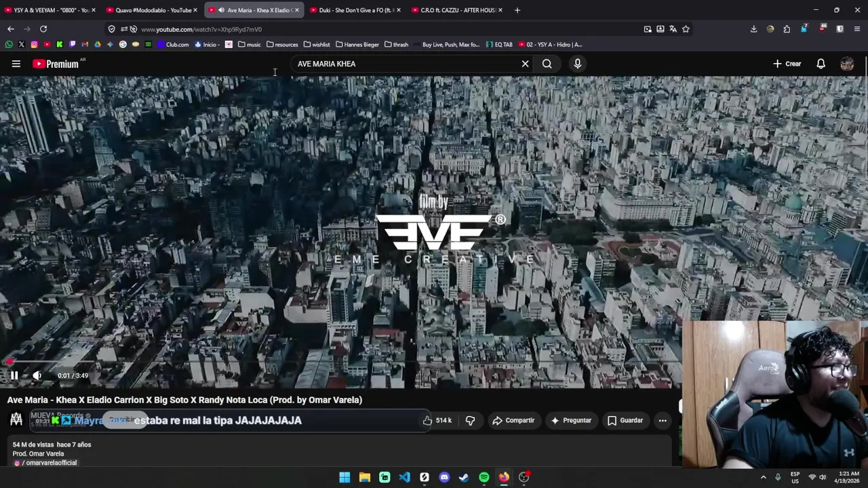Click the Compartir button
This screenshot has width=868, height=488.
tap(513, 420)
